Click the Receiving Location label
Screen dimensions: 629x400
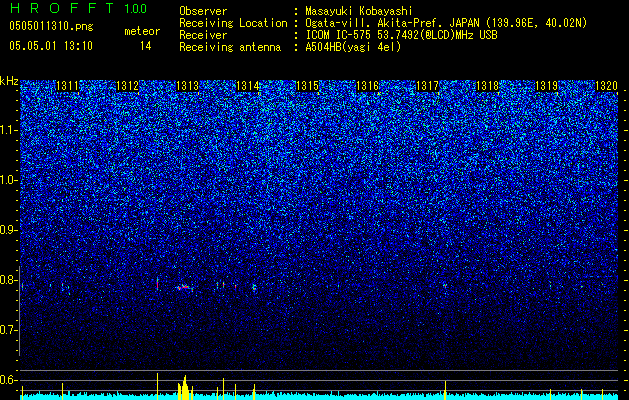(233, 23)
